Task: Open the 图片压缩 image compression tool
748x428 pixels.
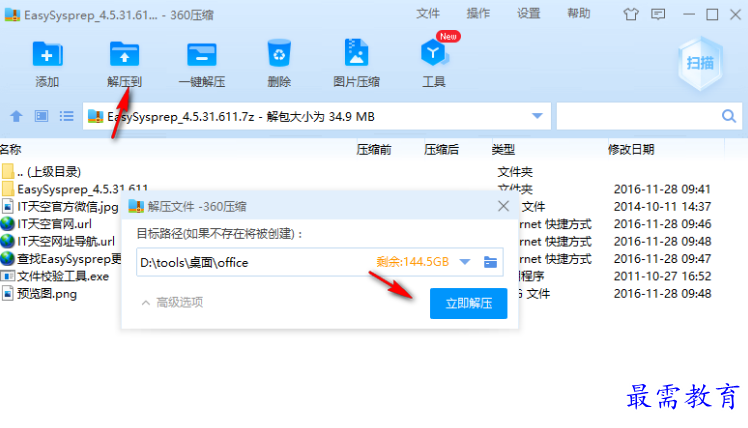Action: coord(356,52)
